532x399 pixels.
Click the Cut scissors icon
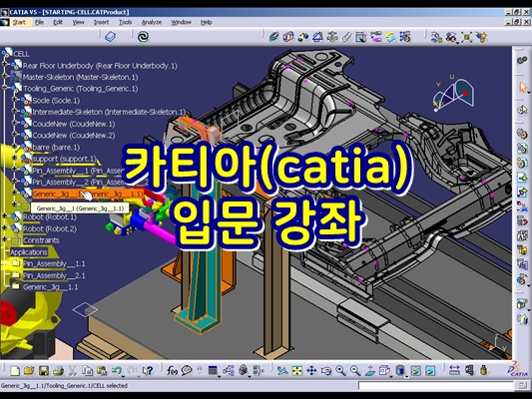(x=72, y=370)
